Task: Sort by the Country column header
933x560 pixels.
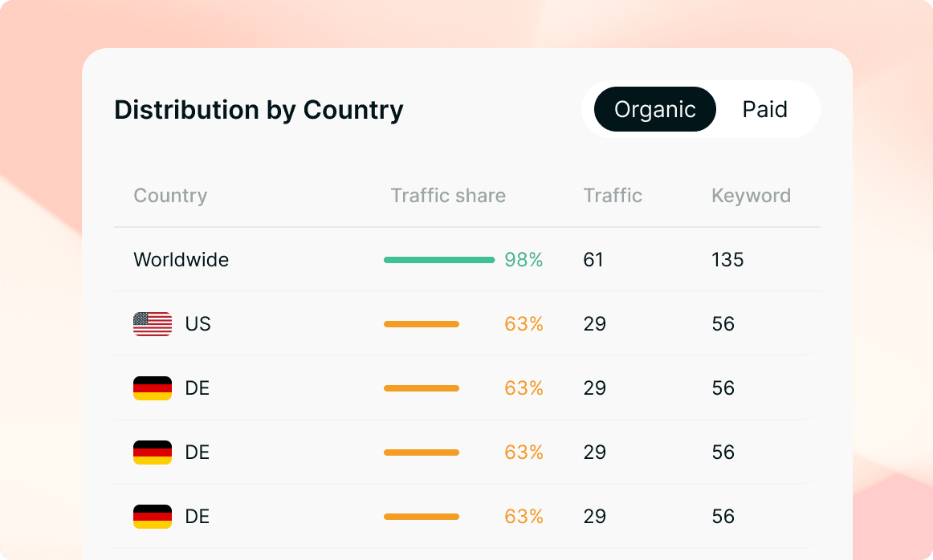Action: pyautogui.click(x=170, y=195)
